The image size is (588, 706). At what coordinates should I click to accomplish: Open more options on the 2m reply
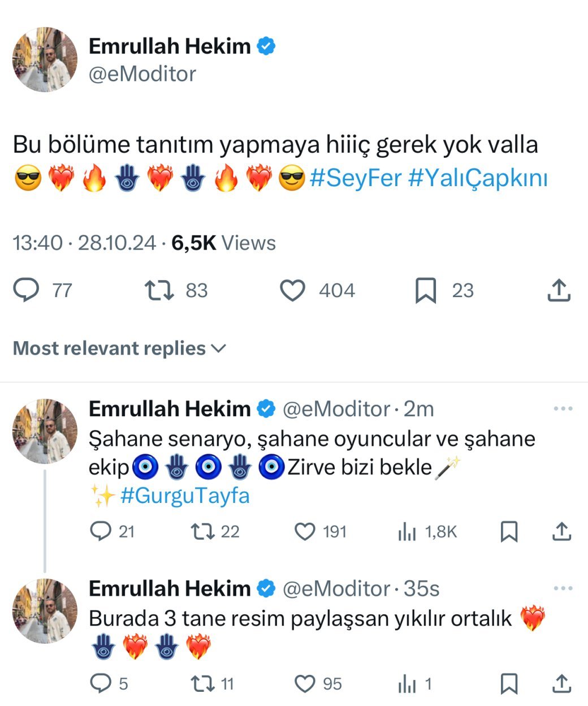[x=563, y=408]
